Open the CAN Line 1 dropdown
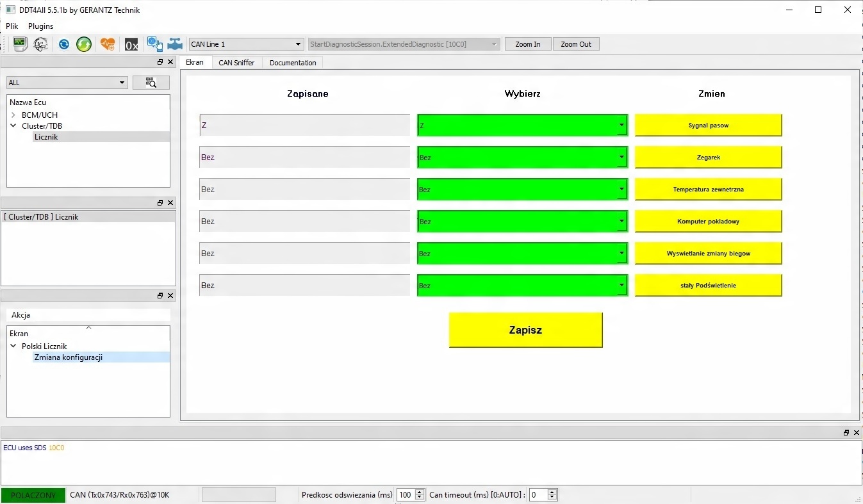Screen dimensions: 863x504 pyautogui.click(x=246, y=44)
